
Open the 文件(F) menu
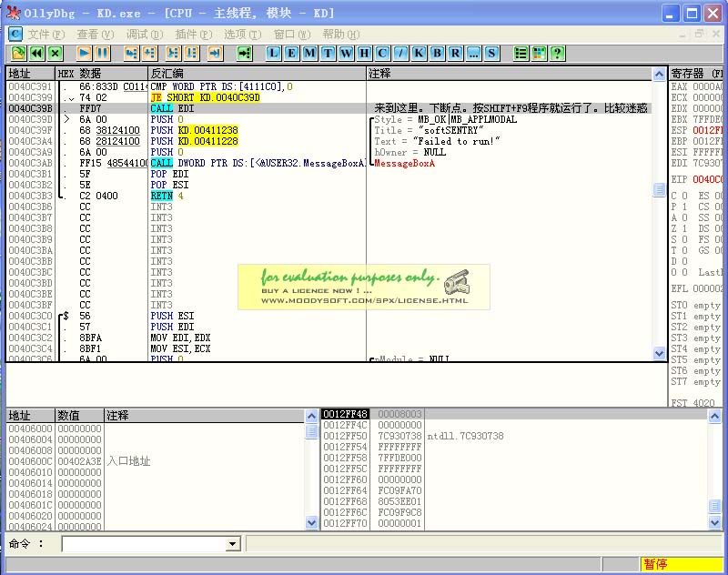pos(46,35)
